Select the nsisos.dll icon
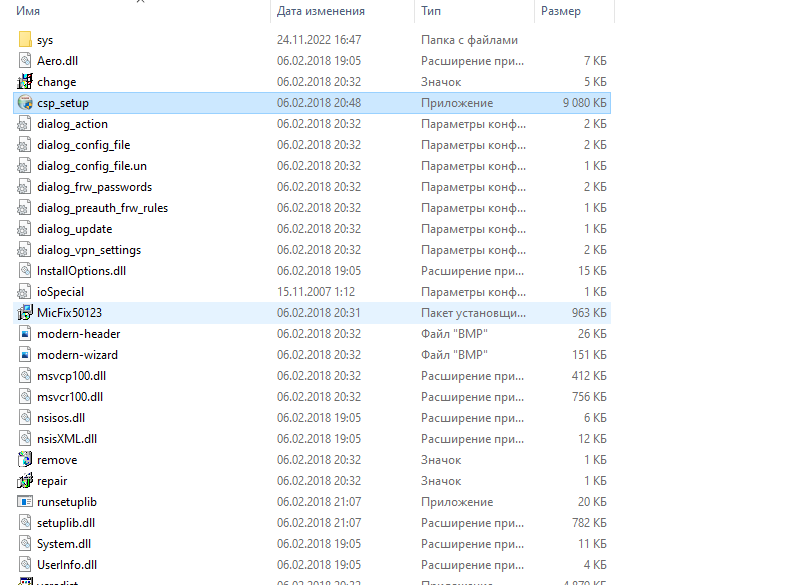The width and height of the screenshot is (802, 585). coord(25,417)
